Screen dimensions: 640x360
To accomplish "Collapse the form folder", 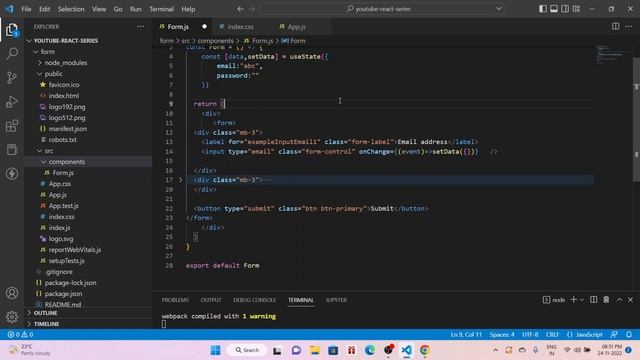I will pyautogui.click(x=47, y=52).
